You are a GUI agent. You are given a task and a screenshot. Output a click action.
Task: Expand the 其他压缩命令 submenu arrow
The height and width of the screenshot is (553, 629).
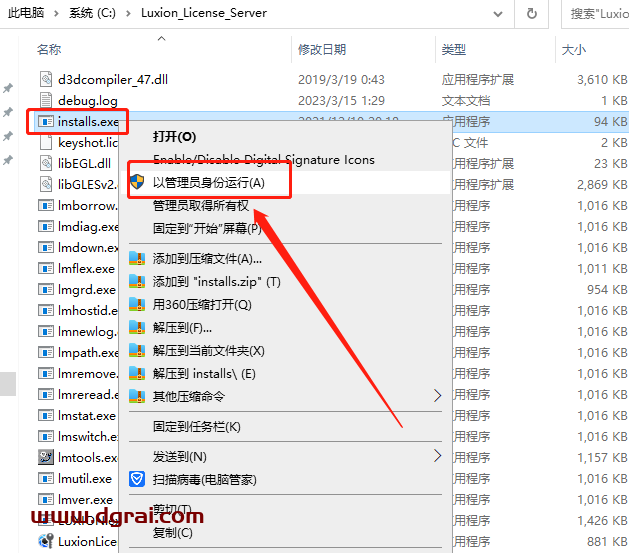pos(438,396)
